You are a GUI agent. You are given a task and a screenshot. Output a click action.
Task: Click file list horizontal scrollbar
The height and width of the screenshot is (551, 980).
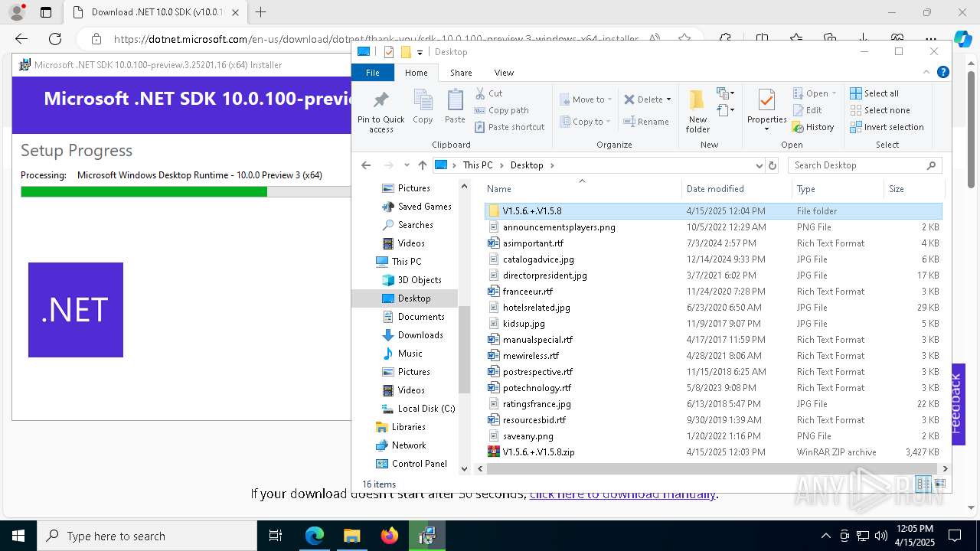[x=712, y=468]
